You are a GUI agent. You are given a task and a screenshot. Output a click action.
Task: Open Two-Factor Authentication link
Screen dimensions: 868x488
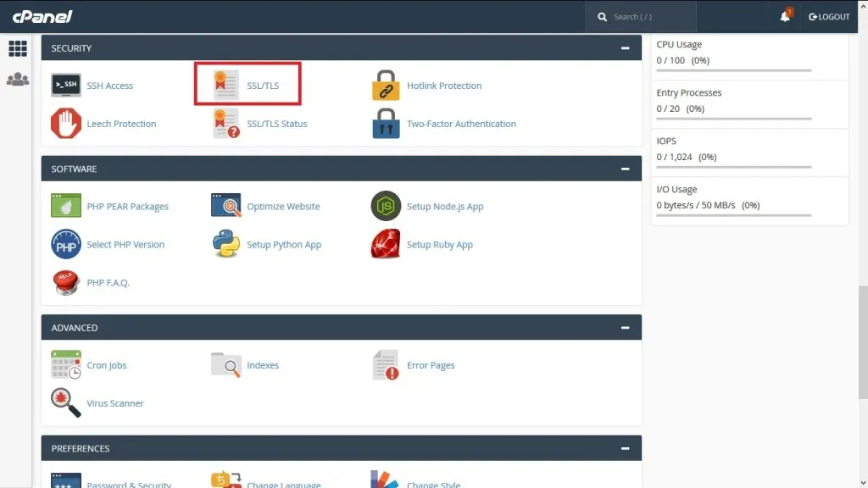click(461, 124)
